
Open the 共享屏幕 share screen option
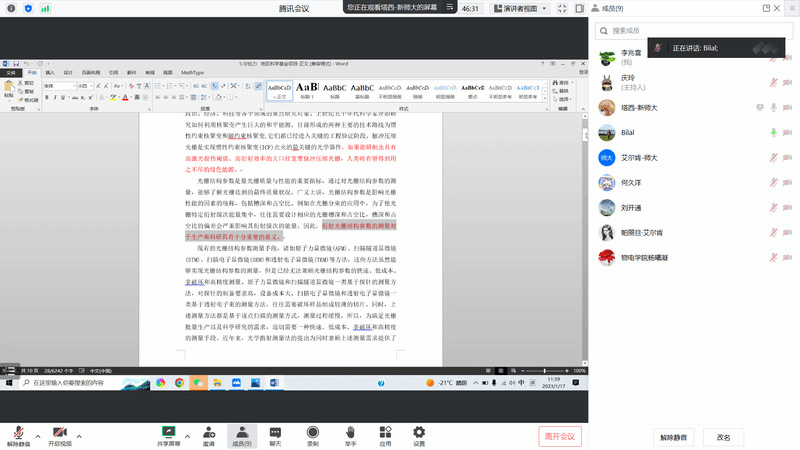170,431
